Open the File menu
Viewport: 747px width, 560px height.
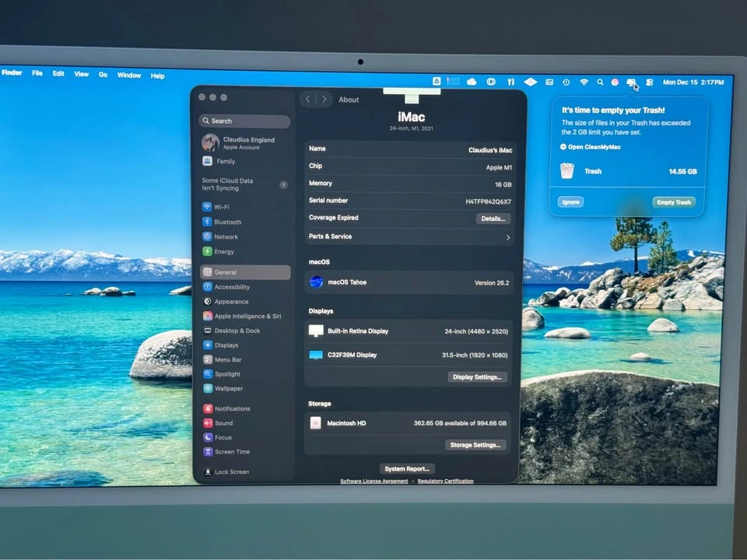coord(37,73)
